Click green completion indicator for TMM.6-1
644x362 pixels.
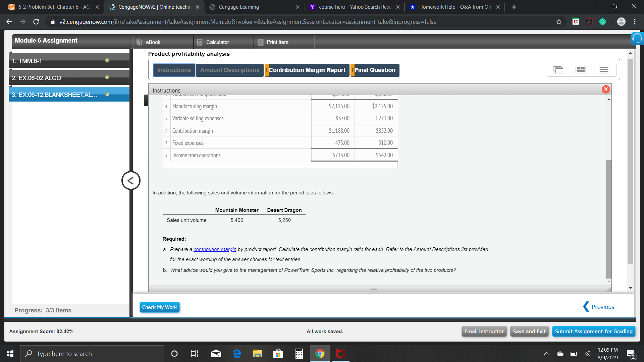[x=107, y=60]
